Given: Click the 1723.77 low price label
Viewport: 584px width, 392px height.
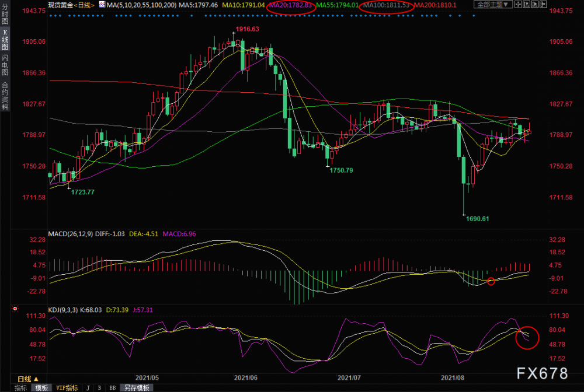Looking at the screenshot, I should point(83,192).
